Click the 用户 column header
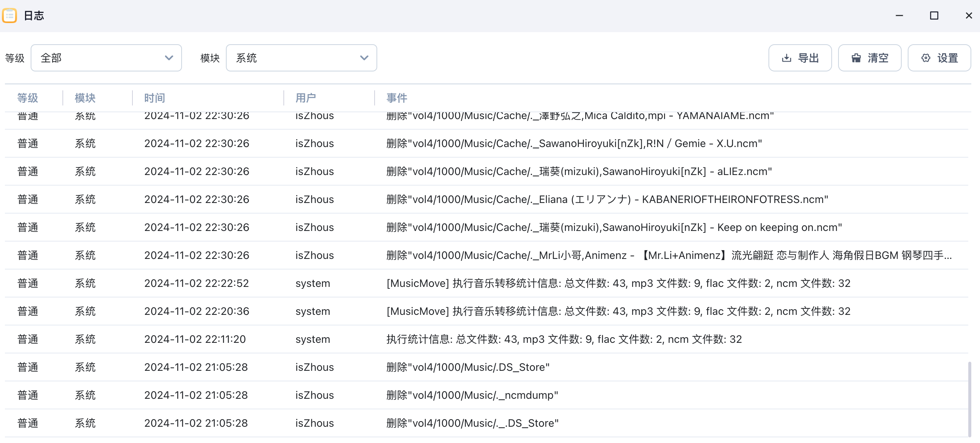 [x=306, y=98]
